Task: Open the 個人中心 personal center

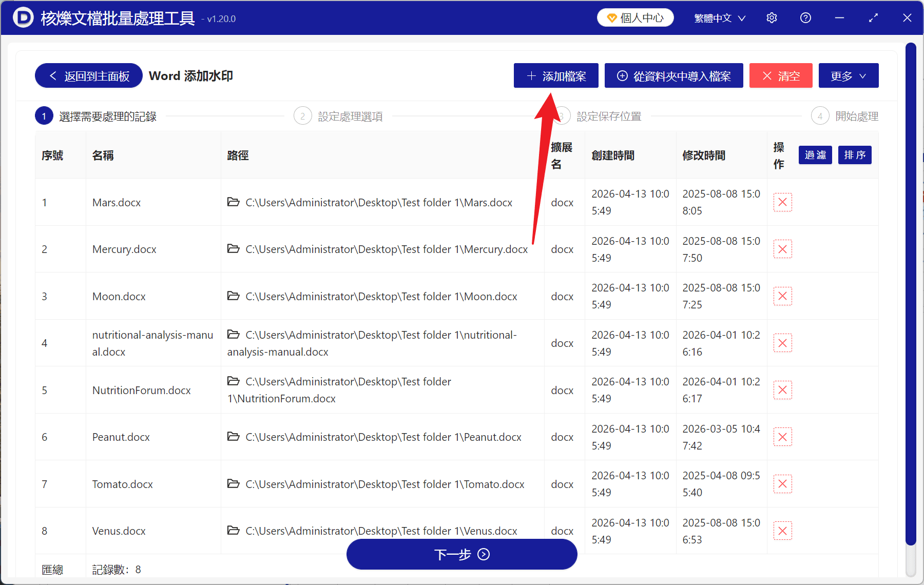Action: pyautogui.click(x=635, y=17)
